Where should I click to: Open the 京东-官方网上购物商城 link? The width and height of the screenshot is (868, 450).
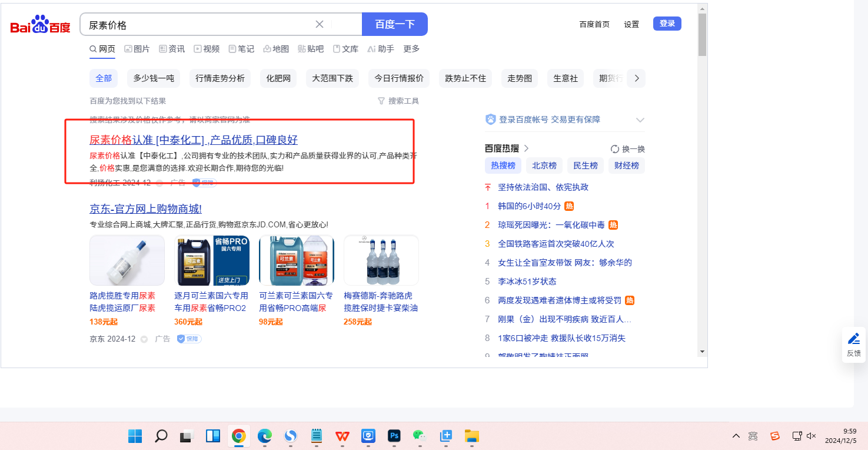click(x=145, y=209)
